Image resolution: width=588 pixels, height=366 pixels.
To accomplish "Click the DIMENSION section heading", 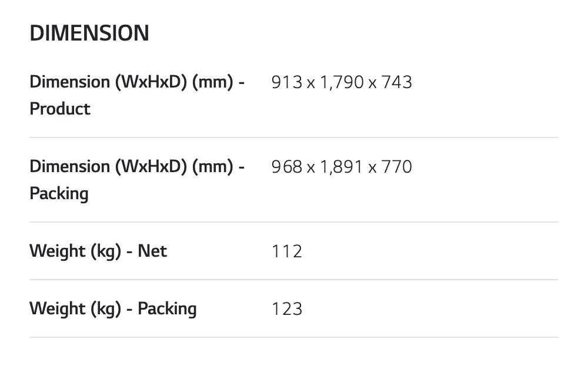I will (x=89, y=33).
